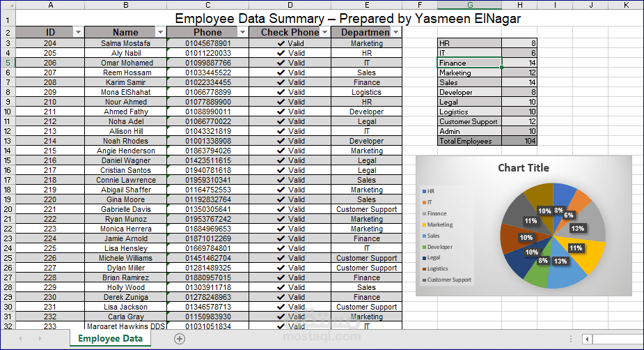Image resolution: width=644 pixels, height=350 pixels.
Task: Open the Name column filter dropdown
Action: [160, 32]
